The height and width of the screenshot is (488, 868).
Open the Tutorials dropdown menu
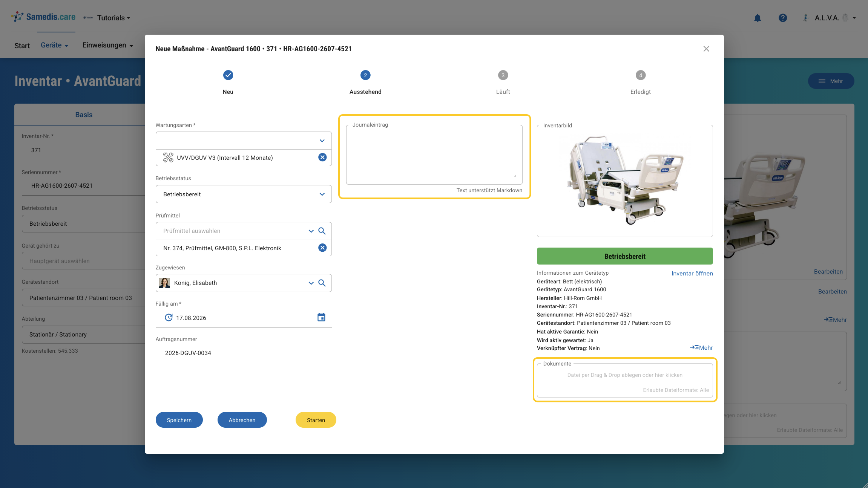[113, 18]
